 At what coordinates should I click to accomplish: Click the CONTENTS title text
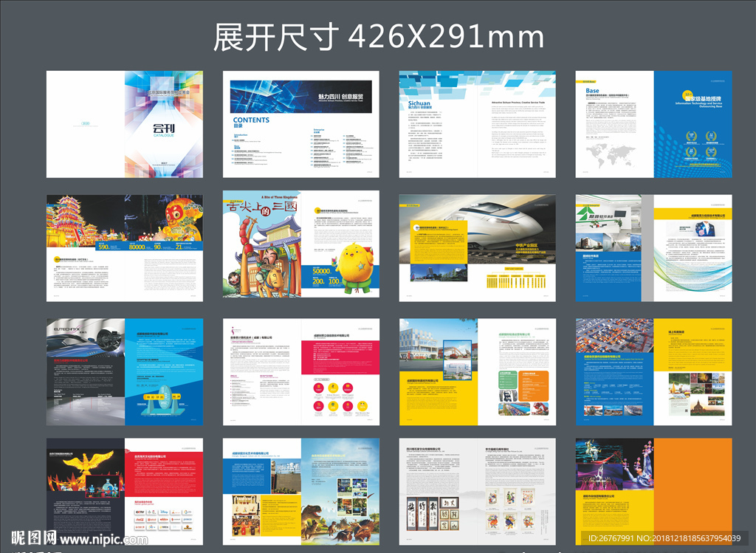(x=251, y=120)
